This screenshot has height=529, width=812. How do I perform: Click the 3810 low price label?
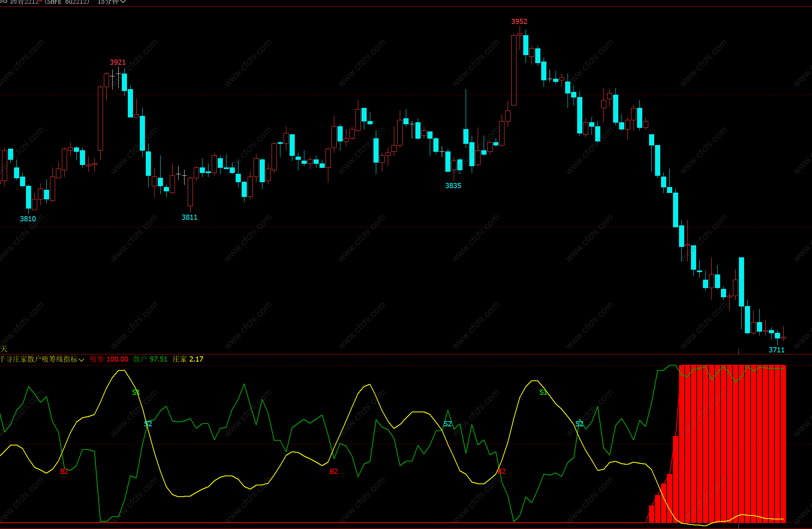[x=28, y=219]
